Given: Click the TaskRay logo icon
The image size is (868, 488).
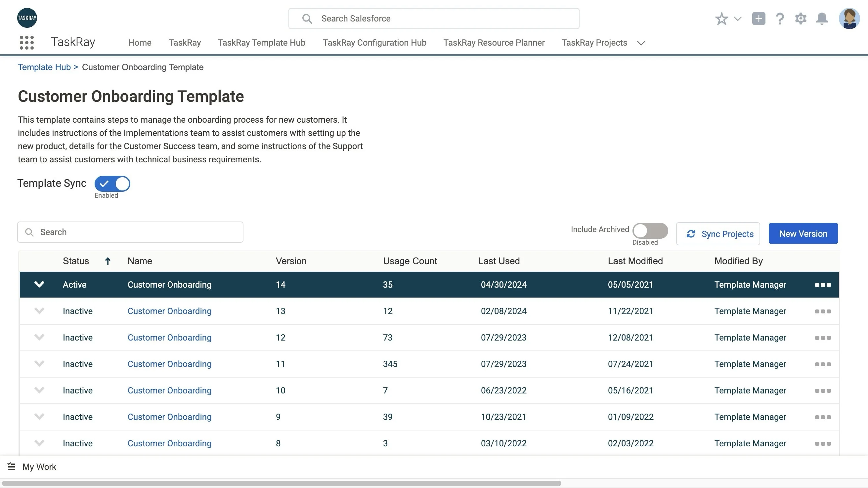Looking at the screenshot, I should coord(27,18).
